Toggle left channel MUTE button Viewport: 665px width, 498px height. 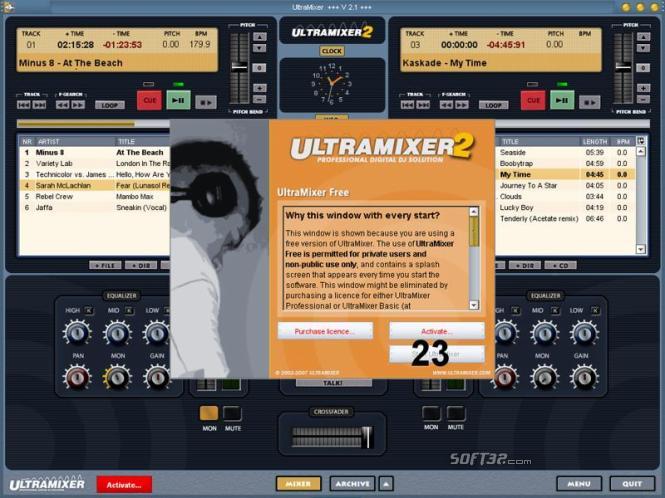[232, 414]
